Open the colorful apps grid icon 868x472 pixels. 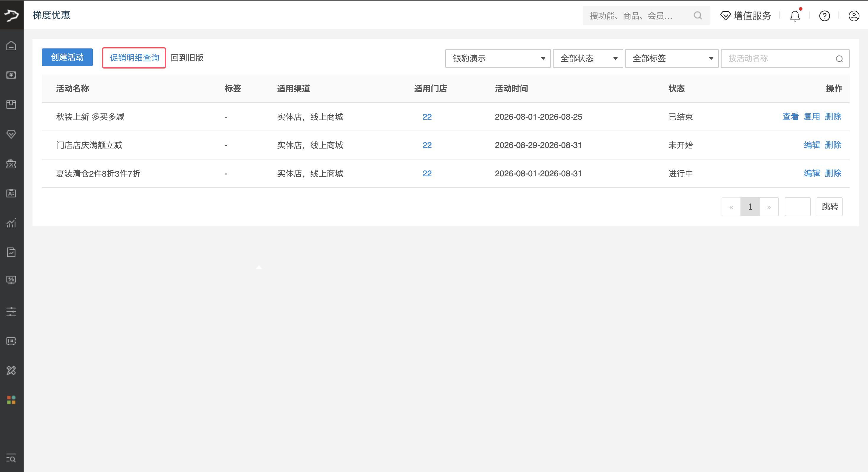(x=11, y=400)
